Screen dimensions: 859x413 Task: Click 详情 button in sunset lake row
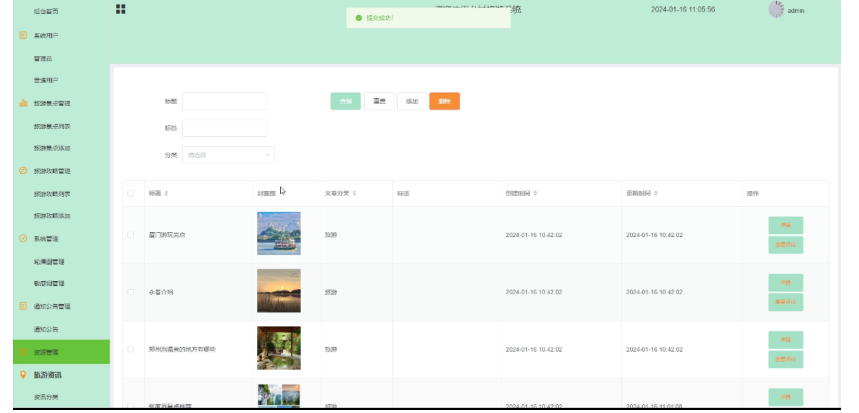(786, 283)
